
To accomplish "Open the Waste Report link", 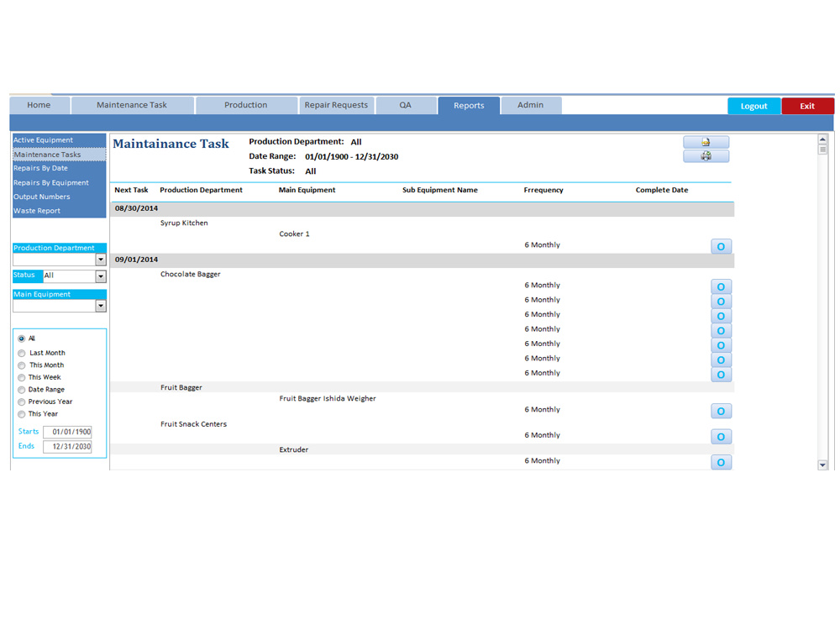I will pyautogui.click(x=59, y=211).
